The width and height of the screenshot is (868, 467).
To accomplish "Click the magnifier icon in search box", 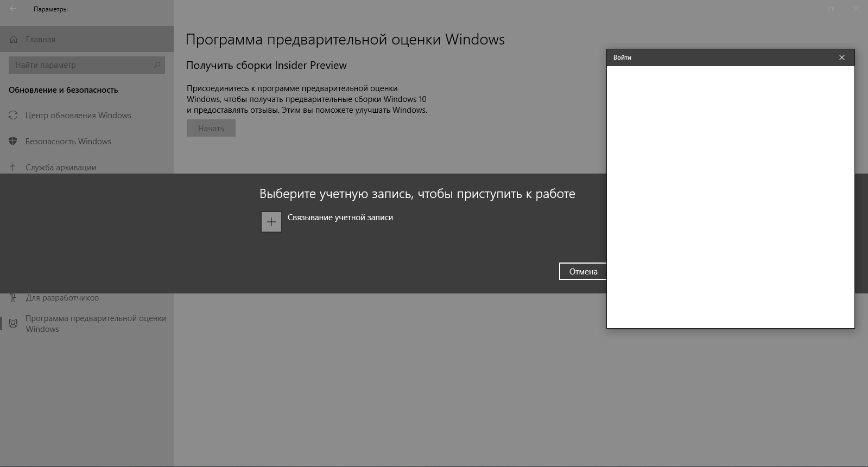I will point(157,65).
